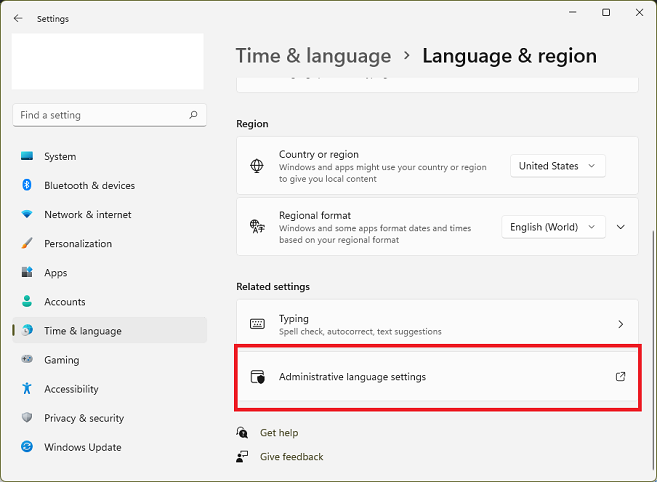Click the Privacy & security shield icon
The width and height of the screenshot is (657, 482).
click(27, 417)
